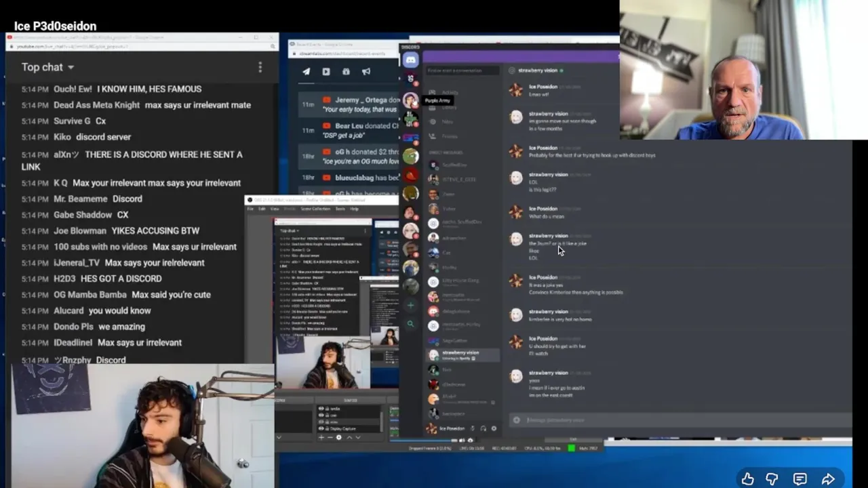Click the @ icon beside strawberry vision header
868x488 pixels.
513,70
